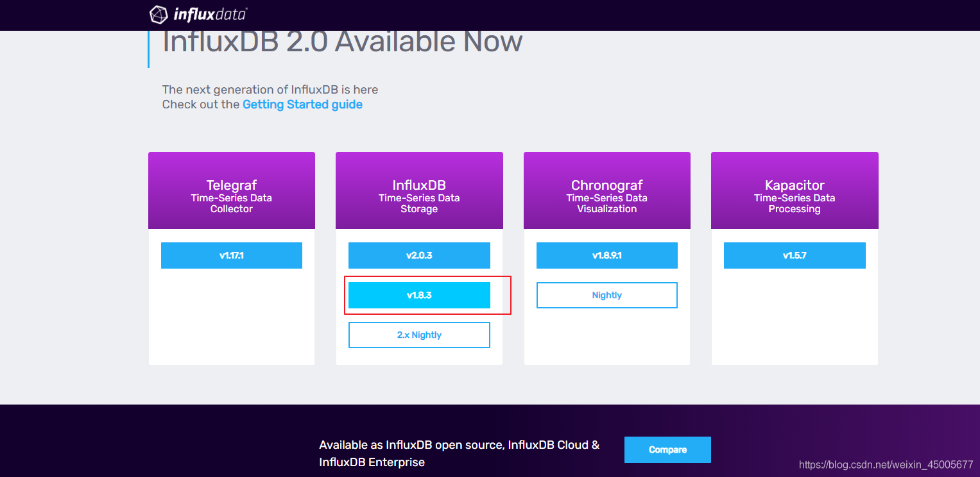Viewport: 980px width, 477px height.
Task: Click the Kapacitor card title
Action: [x=795, y=185]
